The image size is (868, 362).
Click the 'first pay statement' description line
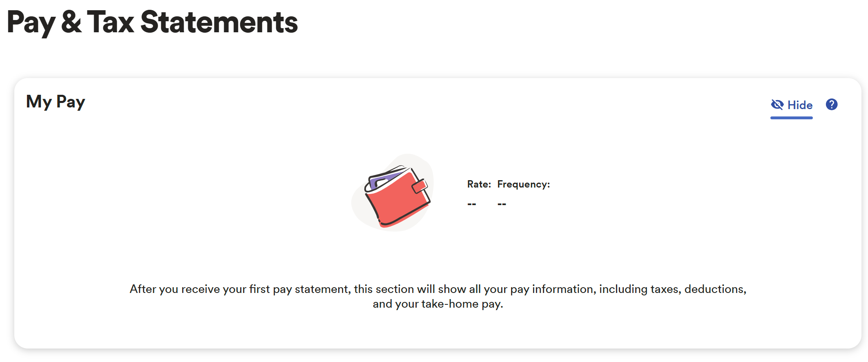[438, 289]
